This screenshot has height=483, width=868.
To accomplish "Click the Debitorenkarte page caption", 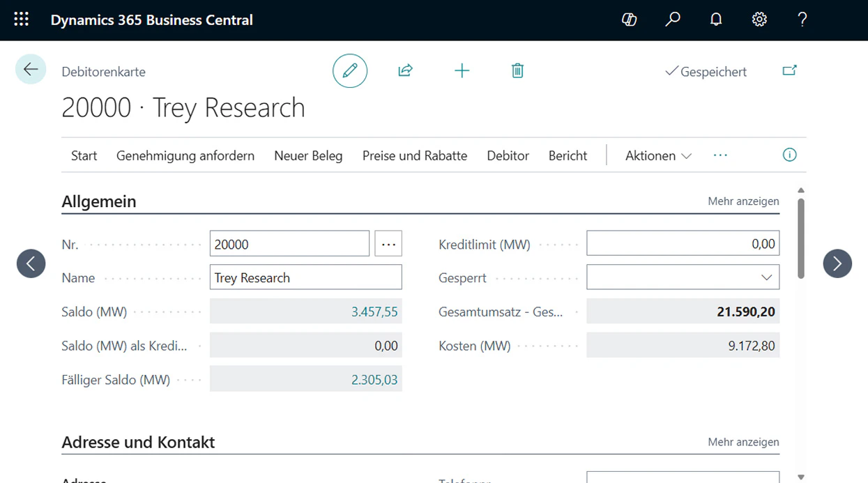I will point(103,71).
